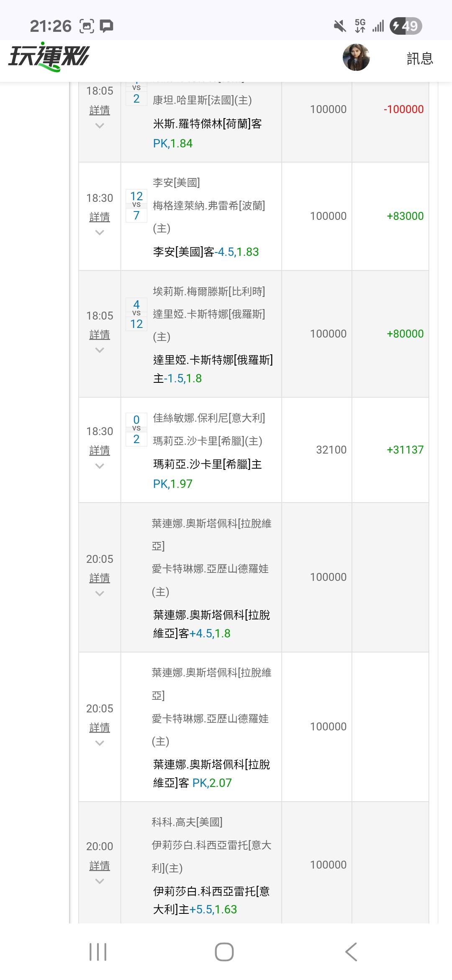452x980 pixels.
Task: Tap the Android back navigation button
Action: (x=351, y=952)
